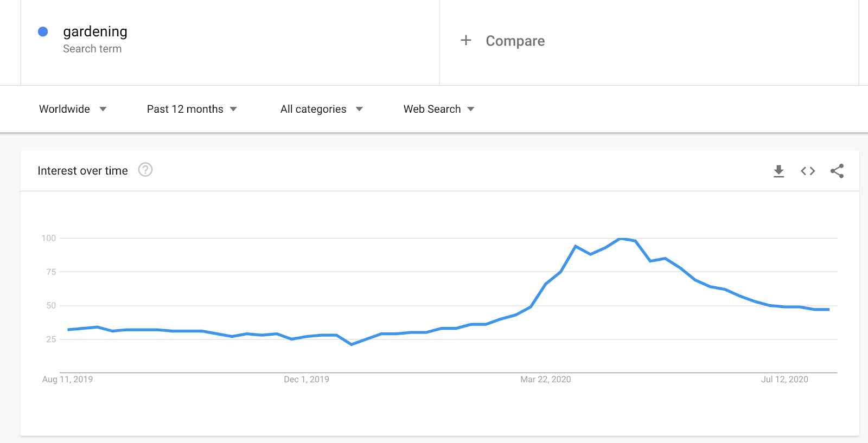The image size is (868, 443).
Task: Click the Compare label
Action: [x=515, y=41]
